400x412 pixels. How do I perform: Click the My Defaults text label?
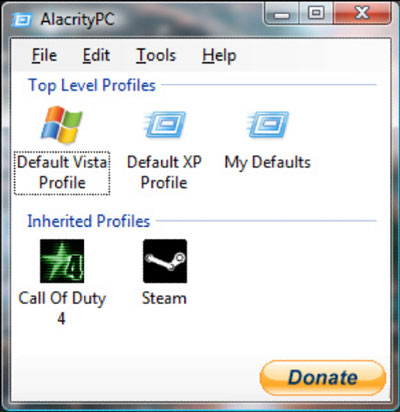[268, 163]
